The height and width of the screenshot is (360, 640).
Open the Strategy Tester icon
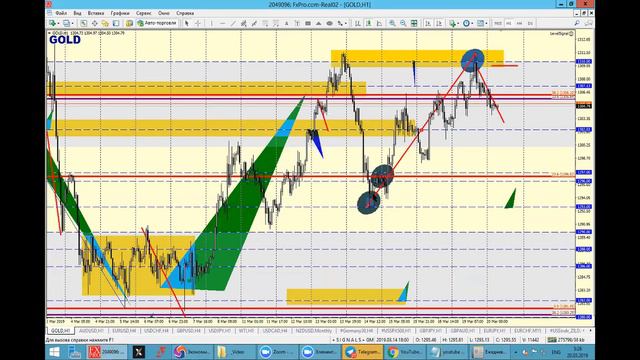[129, 23]
